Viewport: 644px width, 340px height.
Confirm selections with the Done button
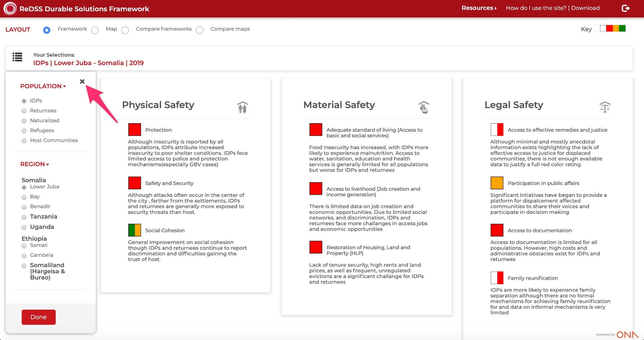pyautogui.click(x=39, y=317)
